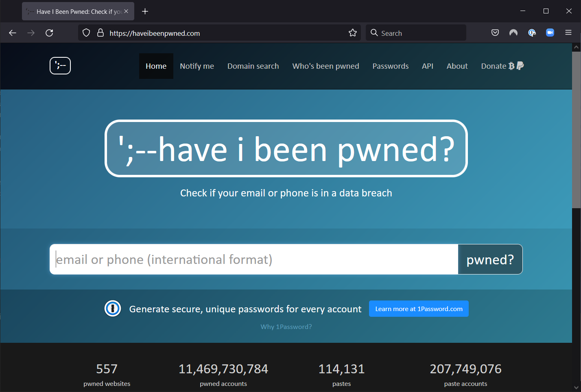Open the Passwords page

[x=391, y=66]
